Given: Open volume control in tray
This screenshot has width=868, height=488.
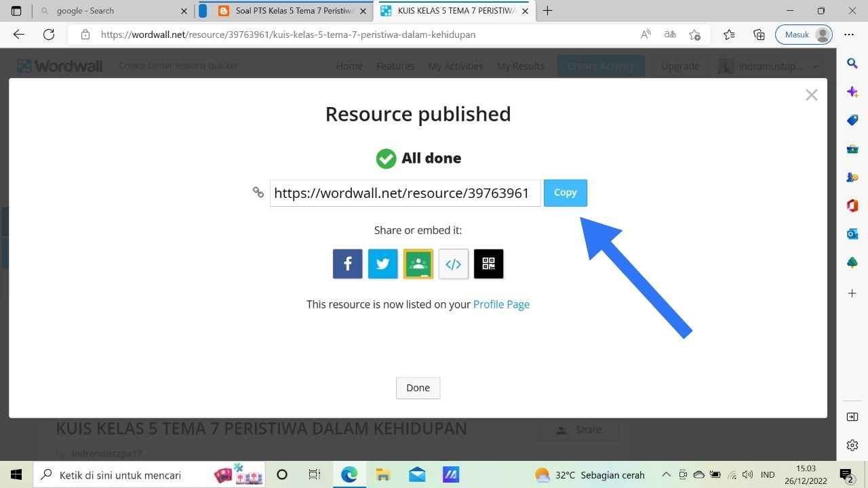Looking at the screenshot, I should pyautogui.click(x=747, y=474).
